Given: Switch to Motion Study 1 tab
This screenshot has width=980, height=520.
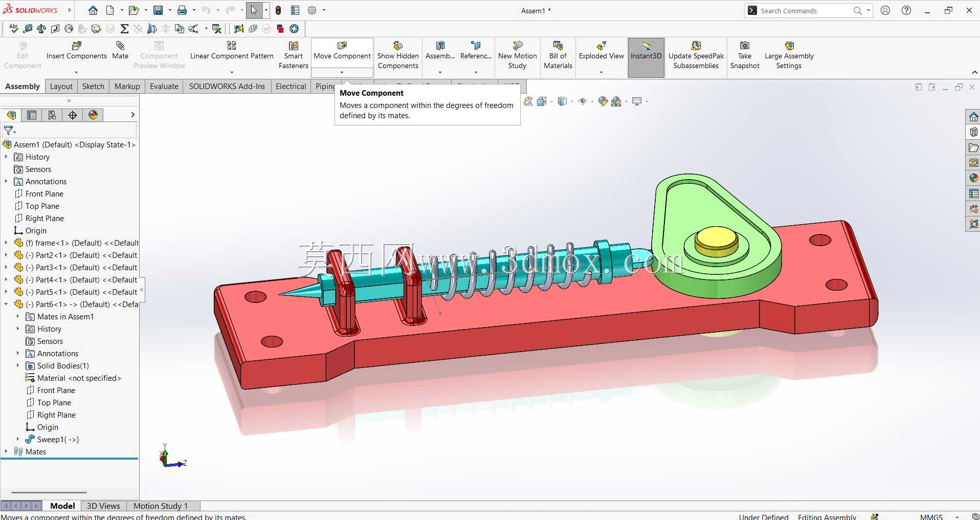Looking at the screenshot, I should click(x=161, y=506).
